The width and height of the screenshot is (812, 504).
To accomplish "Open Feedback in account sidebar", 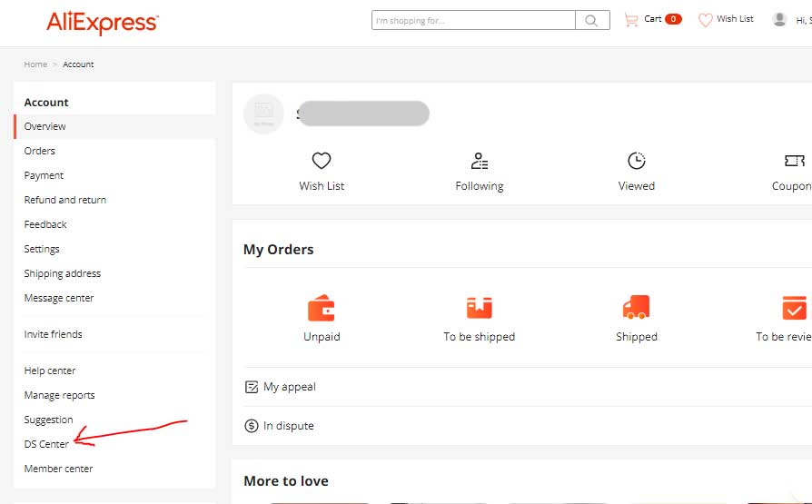I will tap(45, 224).
